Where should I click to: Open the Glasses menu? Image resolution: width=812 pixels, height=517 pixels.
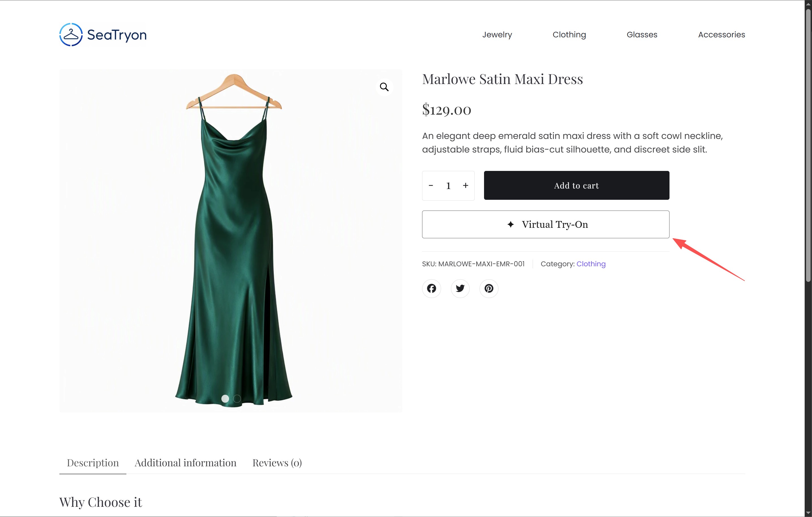(642, 35)
